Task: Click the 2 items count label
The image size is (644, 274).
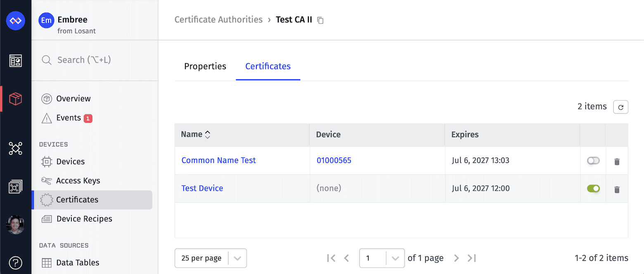Action: [x=592, y=106]
